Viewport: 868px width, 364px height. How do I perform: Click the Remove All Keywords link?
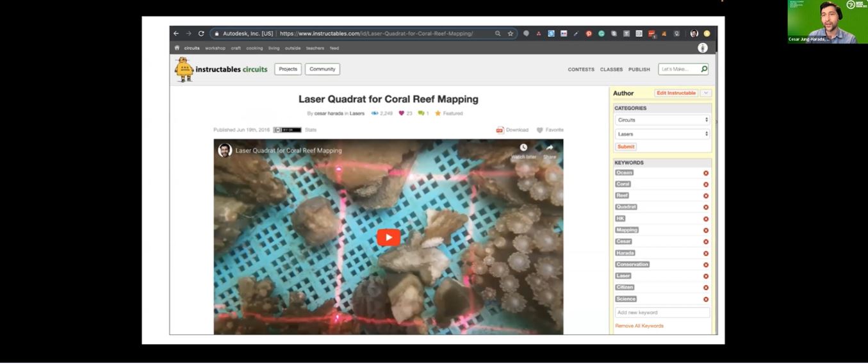point(639,326)
